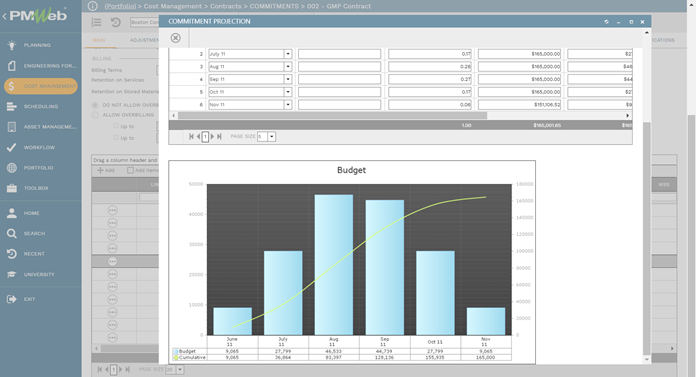This screenshot has height=377, width=696.
Task: Open Scheduling module in sidebar
Action: click(x=40, y=107)
